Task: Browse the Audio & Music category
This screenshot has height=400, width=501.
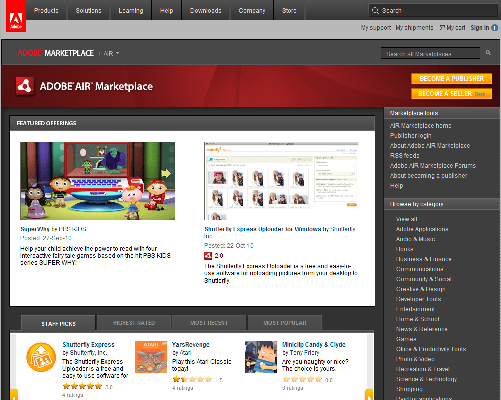Action: point(415,239)
